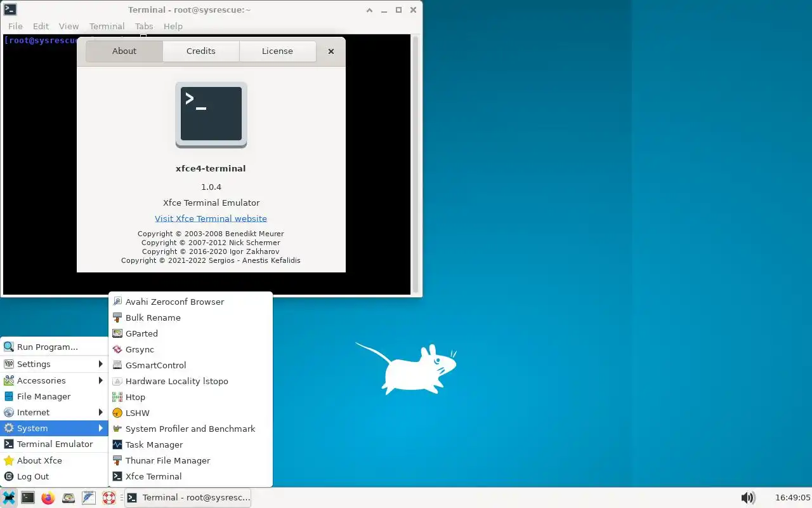Click the 16:49:05 panel clock
This screenshot has height=508, width=812.
pos(792,498)
